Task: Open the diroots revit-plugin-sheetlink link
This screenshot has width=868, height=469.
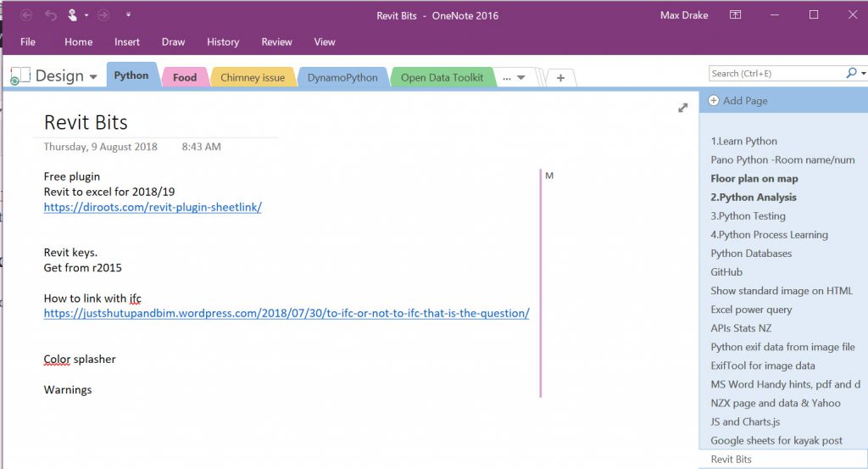Action: [x=153, y=207]
